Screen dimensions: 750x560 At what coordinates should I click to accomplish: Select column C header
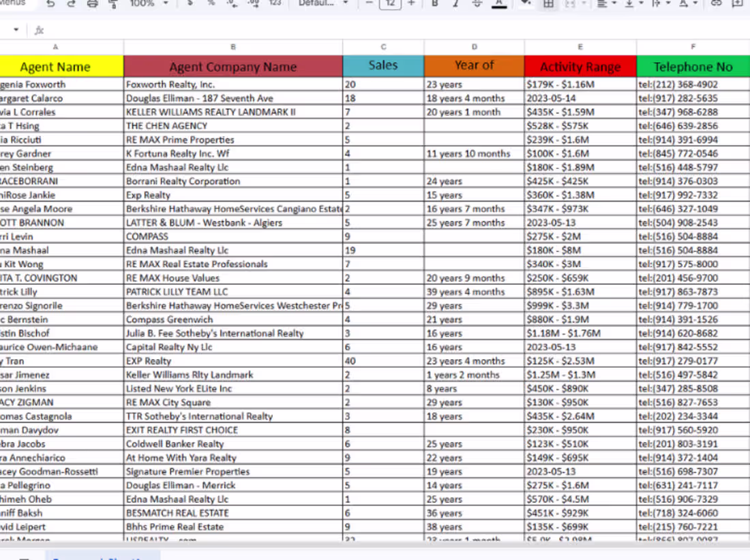383,47
